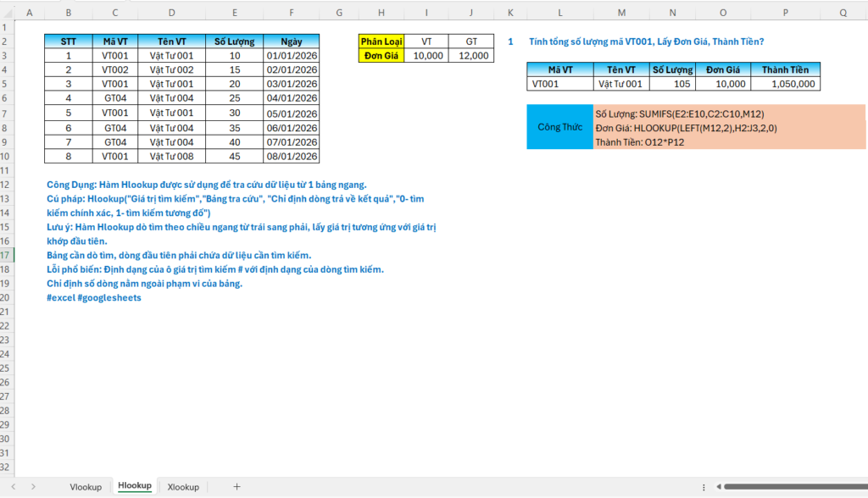Screen dimensions: 868x498
Task: Click the add new sheet plus icon
Action: point(236,487)
